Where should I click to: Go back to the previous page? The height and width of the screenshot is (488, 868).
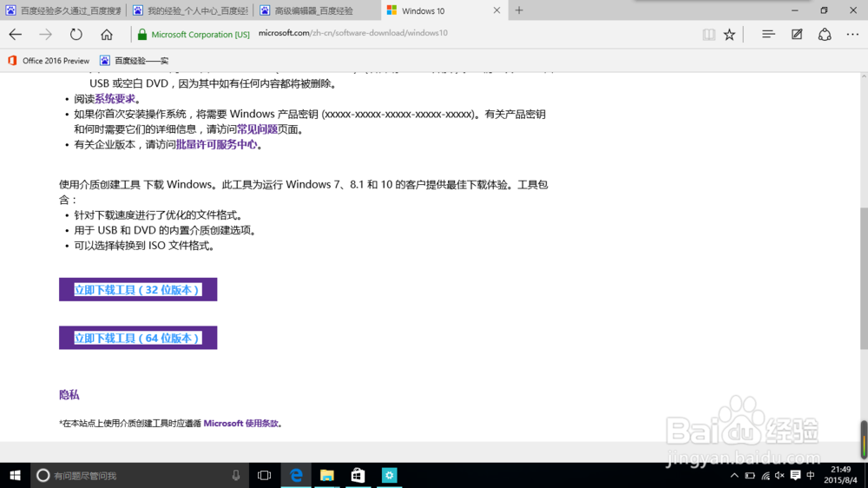(16, 35)
